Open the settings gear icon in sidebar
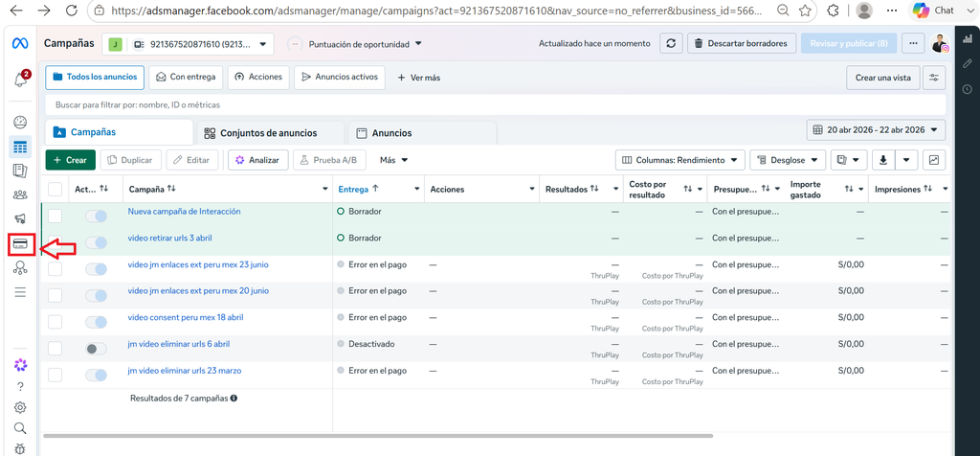The width and height of the screenshot is (980, 456). 20,407
